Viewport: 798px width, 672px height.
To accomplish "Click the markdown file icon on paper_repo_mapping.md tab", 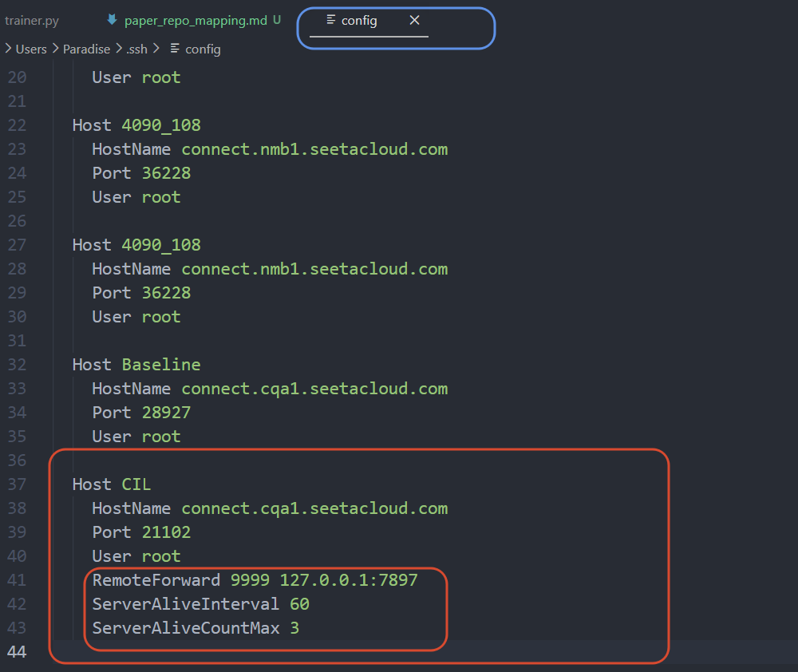I will tap(112, 20).
